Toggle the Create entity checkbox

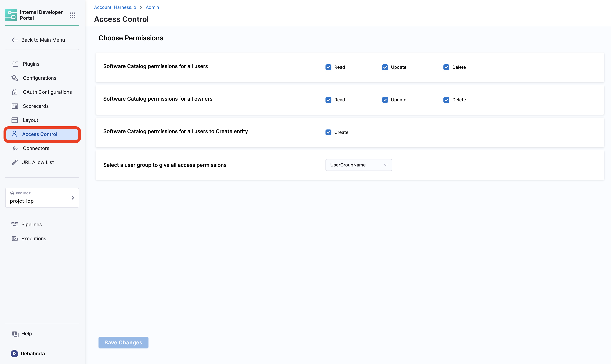tap(328, 132)
